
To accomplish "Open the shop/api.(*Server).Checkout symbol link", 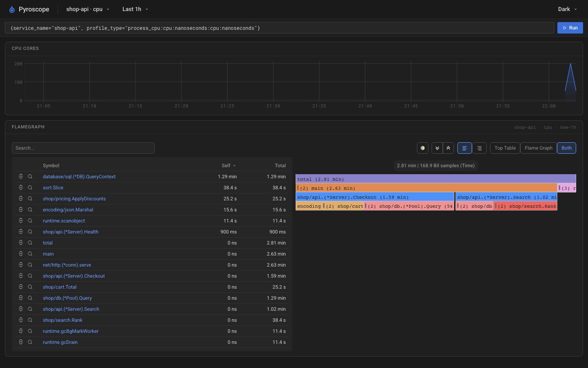I will [x=74, y=276].
